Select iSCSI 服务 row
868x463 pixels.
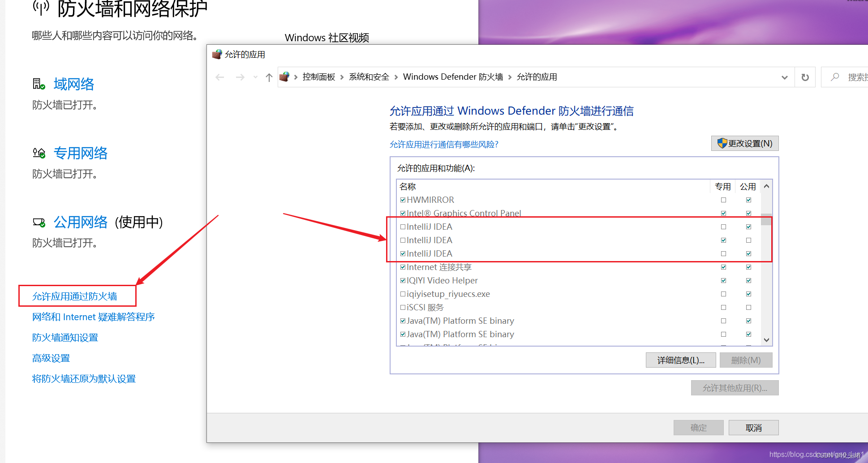coord(579,307)
